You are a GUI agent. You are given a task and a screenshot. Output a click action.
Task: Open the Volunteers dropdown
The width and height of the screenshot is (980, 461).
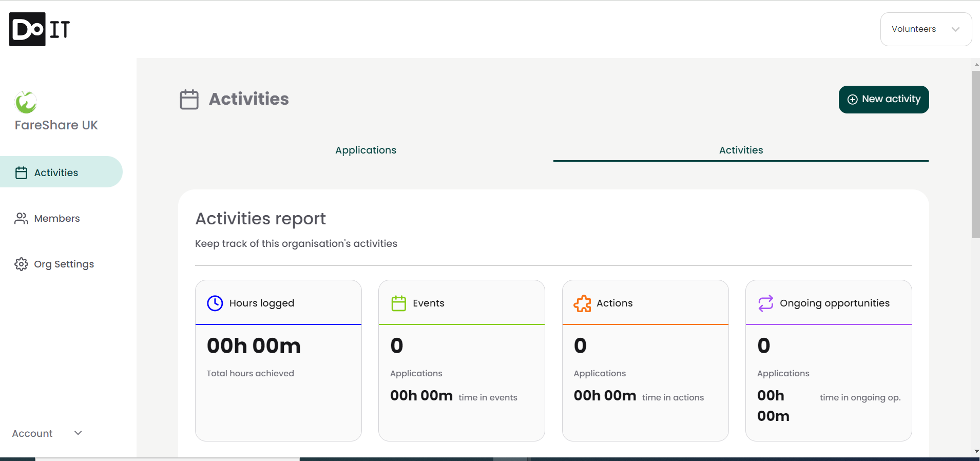coord(925,29)
